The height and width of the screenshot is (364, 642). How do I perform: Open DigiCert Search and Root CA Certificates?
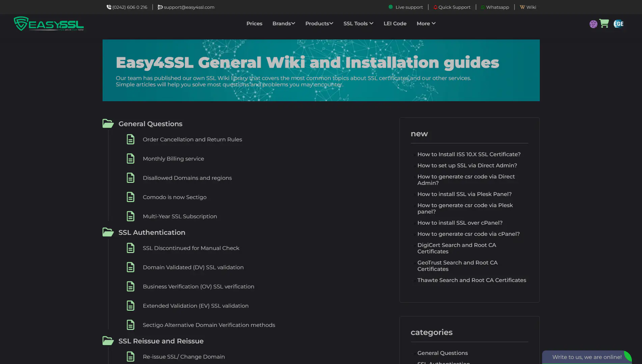(456, 248)
